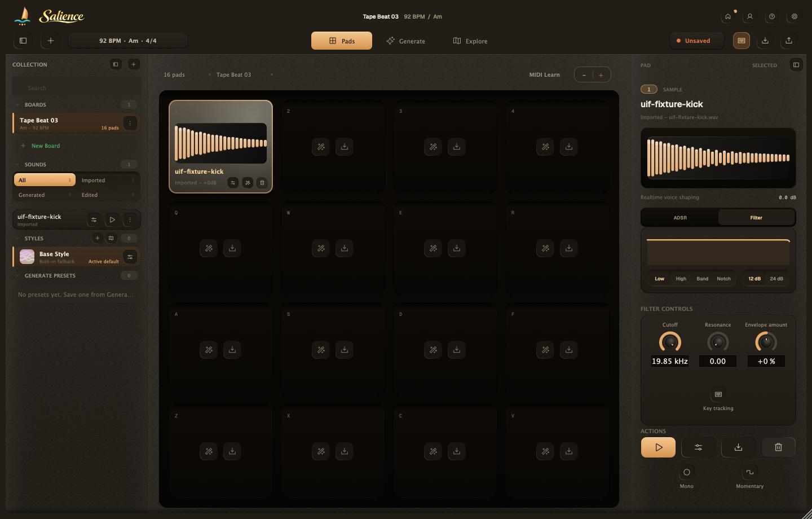Select 24 dB filter slope
The height and width of the screenshot is (519, 812).
pos(776,279)
